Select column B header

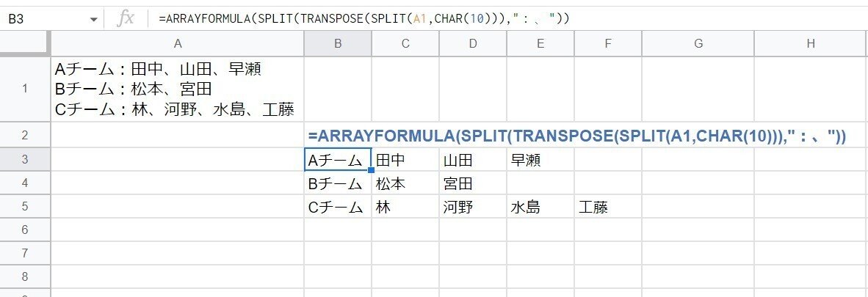[338, 44]
